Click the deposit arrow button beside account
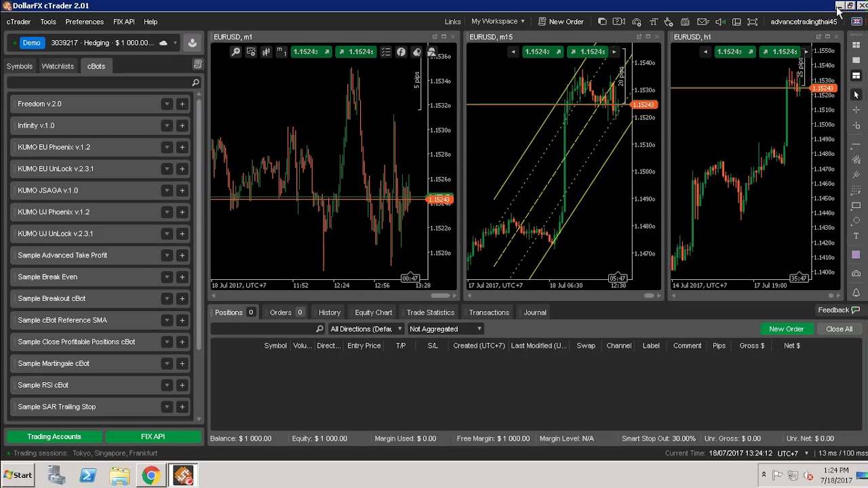Viewport: 868px width, 488px height. pyautogui.click(x=193, y=43)
